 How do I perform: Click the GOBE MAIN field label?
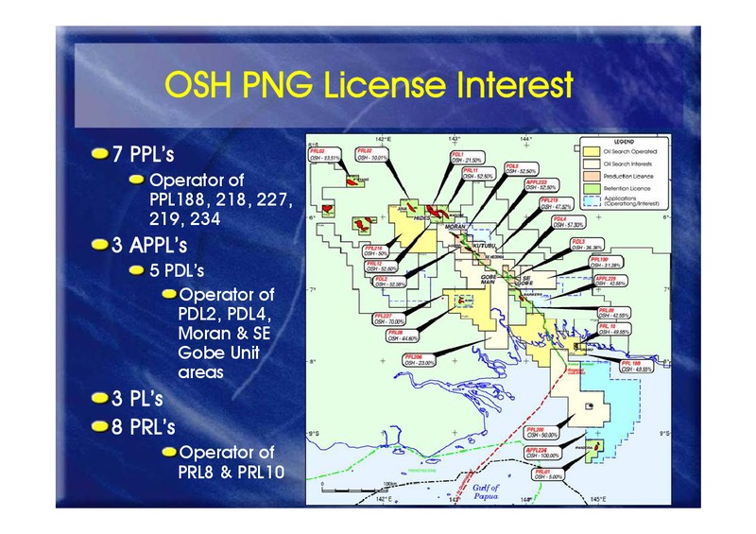click(488, 280)
